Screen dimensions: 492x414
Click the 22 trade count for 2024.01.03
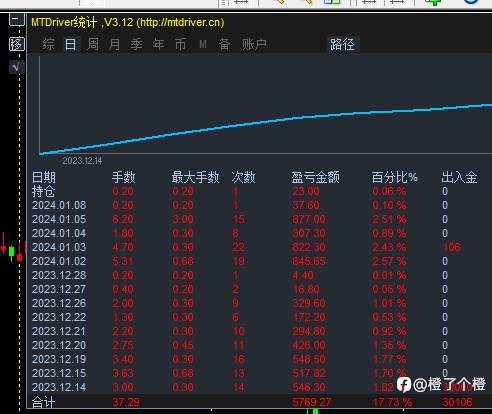pos(239,247)
